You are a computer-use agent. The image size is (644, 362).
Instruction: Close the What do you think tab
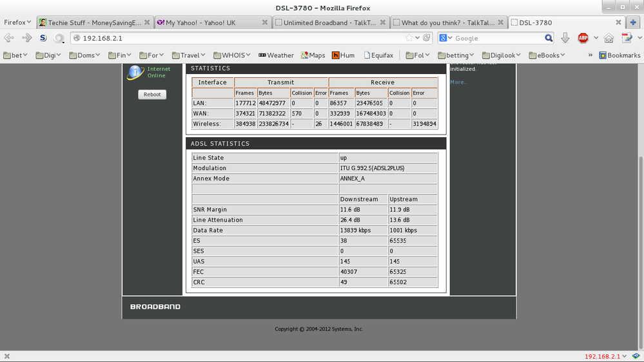501,23
